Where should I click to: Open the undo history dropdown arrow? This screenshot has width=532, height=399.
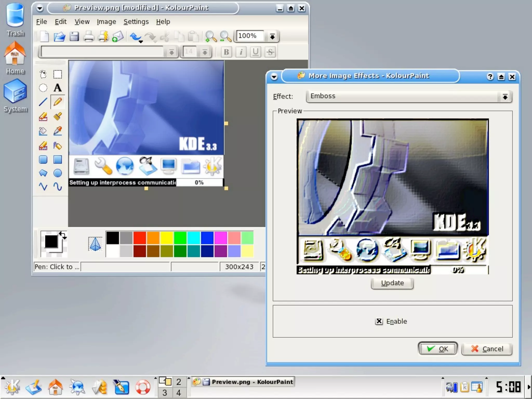coord(141,42)
